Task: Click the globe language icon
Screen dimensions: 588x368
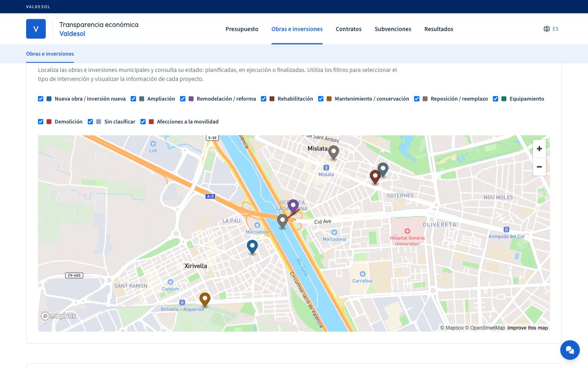Action: click(x=547, y=29)
